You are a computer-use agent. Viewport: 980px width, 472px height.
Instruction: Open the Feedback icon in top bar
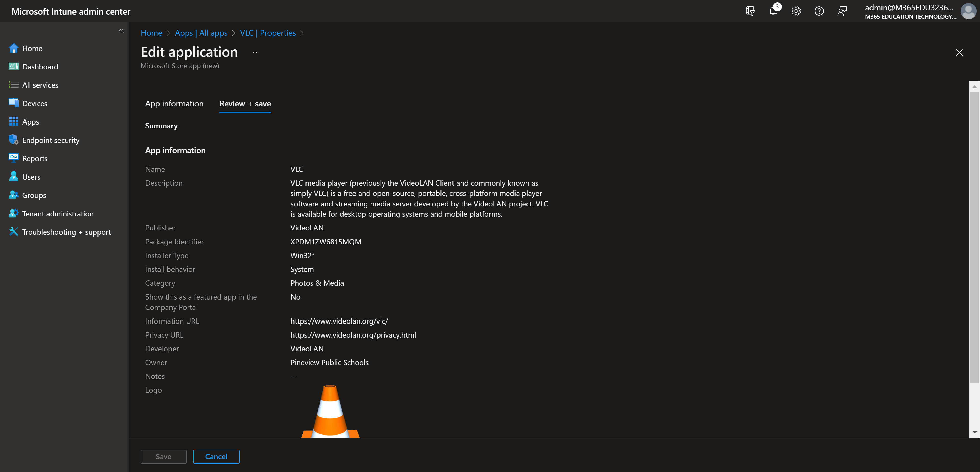click(x=842, y=11)
